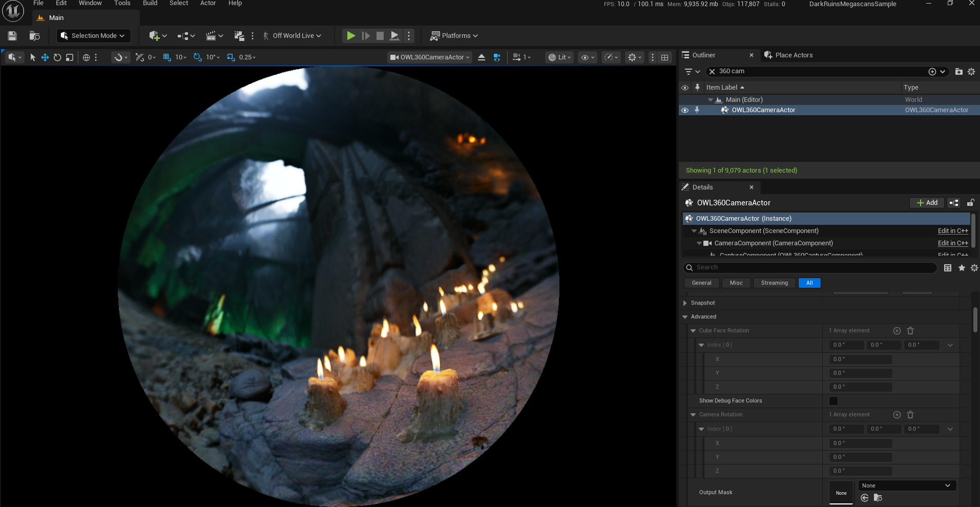Toggle grid snapping in the viewport
The image size is (980, 507).
coord(167,57)
